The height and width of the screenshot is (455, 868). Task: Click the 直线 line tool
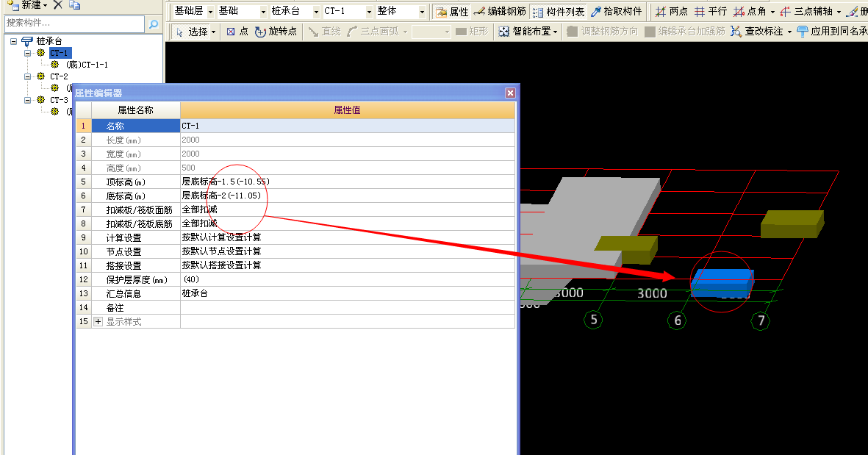point(324,32)
